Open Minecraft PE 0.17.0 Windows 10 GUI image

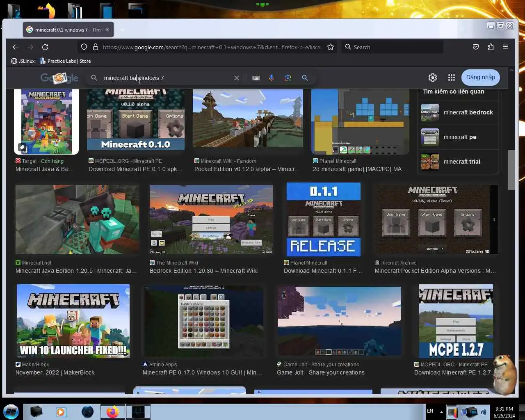tap(203, 321)
